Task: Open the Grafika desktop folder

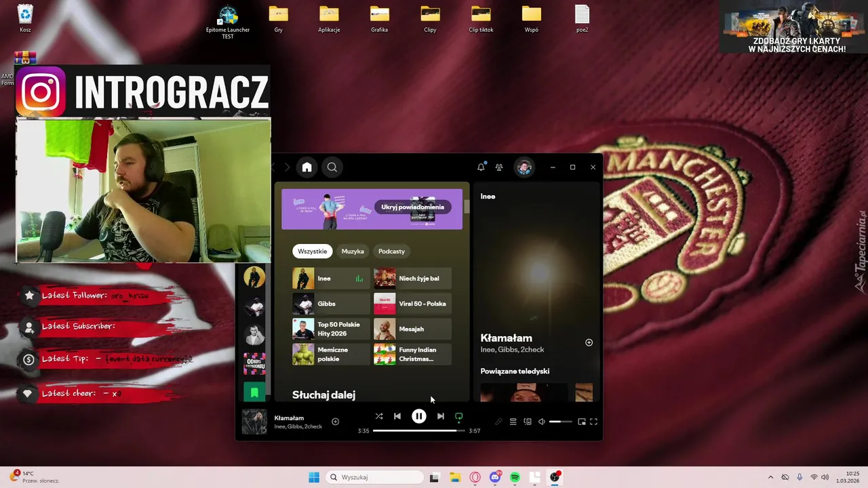Action: tap(380, 18)
